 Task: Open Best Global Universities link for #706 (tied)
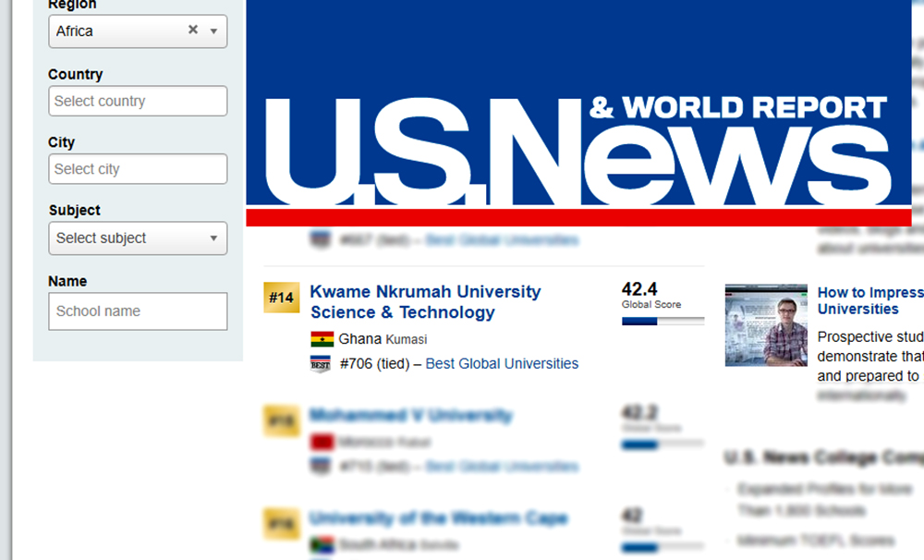[x=502, y=364]
